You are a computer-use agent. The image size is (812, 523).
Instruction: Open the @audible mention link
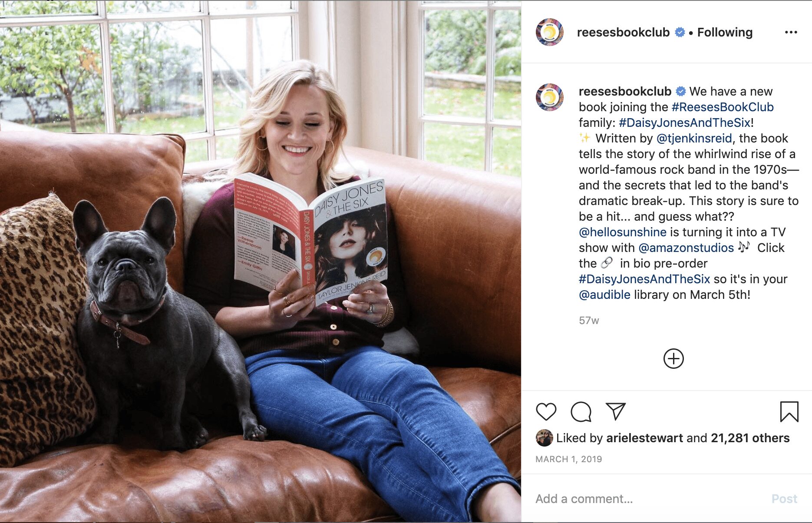604,295
